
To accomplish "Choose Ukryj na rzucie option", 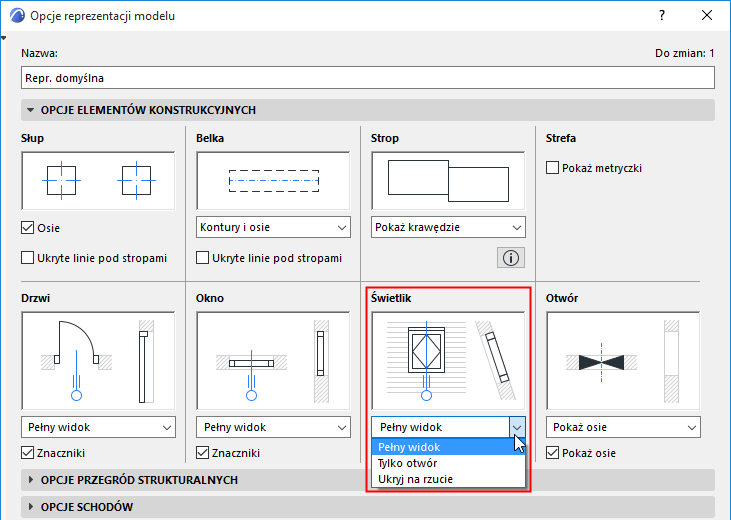I will point(414,479).
